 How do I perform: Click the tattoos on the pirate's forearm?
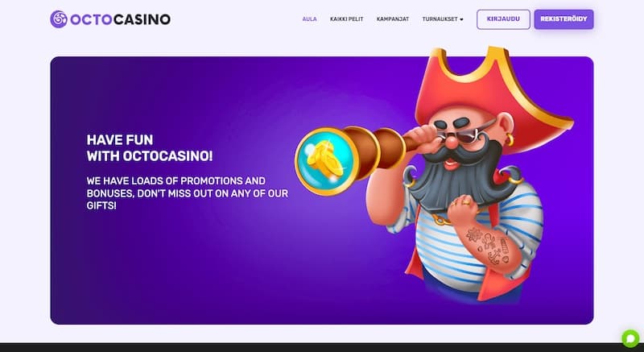click(488, 245)
